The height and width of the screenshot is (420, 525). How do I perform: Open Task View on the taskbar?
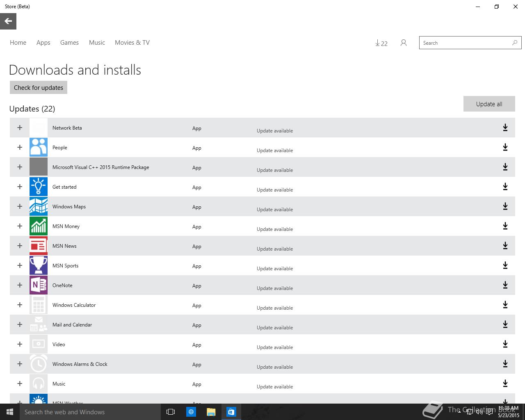coord(171,412)
